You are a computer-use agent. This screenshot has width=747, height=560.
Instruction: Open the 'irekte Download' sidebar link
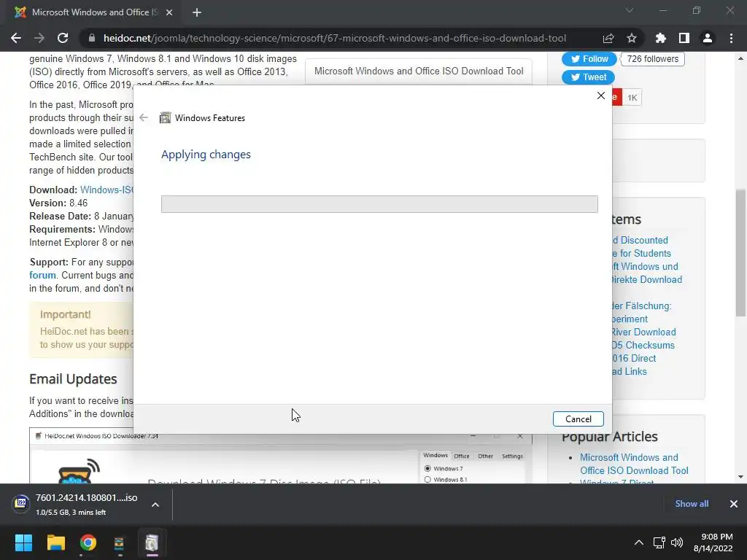(647, 279)
